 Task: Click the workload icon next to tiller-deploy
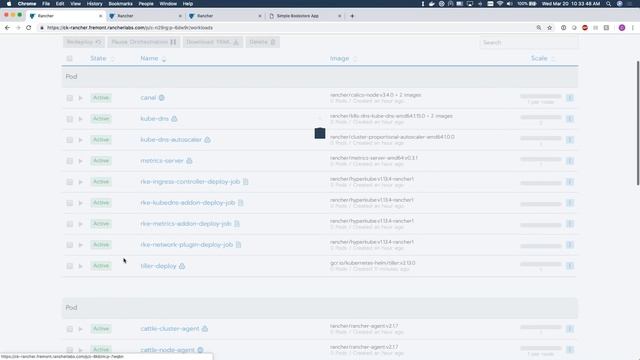pyautogui.click(x=182, y=266)
